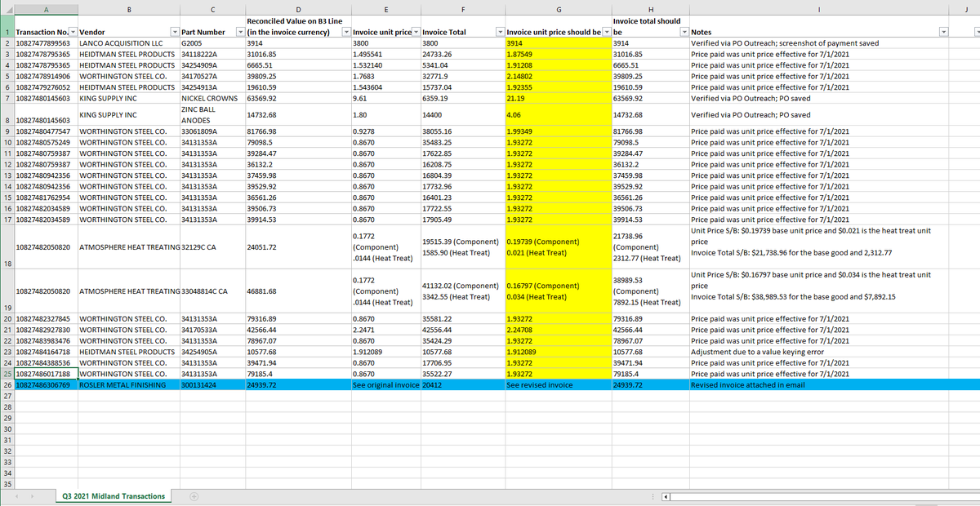
Task: Click part number 300131424
Action: (x=212, y=384)
